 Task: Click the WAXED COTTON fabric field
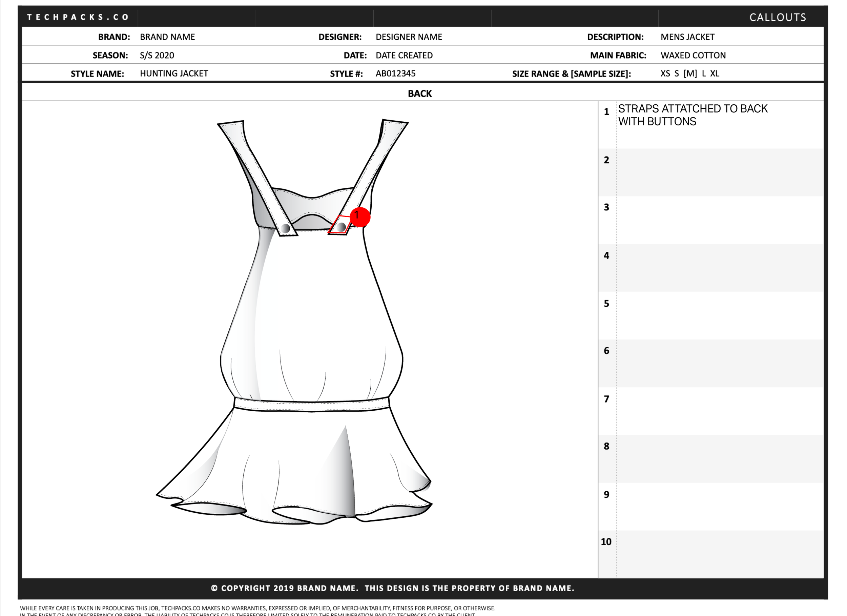tap(693, 55)
